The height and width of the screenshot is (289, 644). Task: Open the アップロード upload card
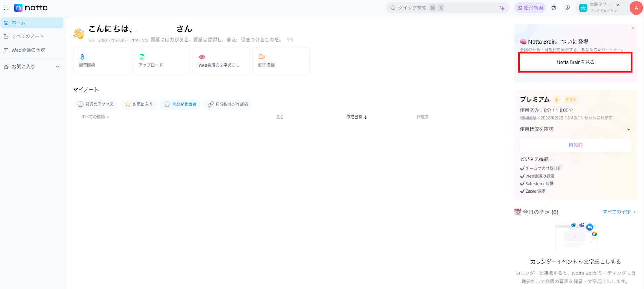point(161,61)
